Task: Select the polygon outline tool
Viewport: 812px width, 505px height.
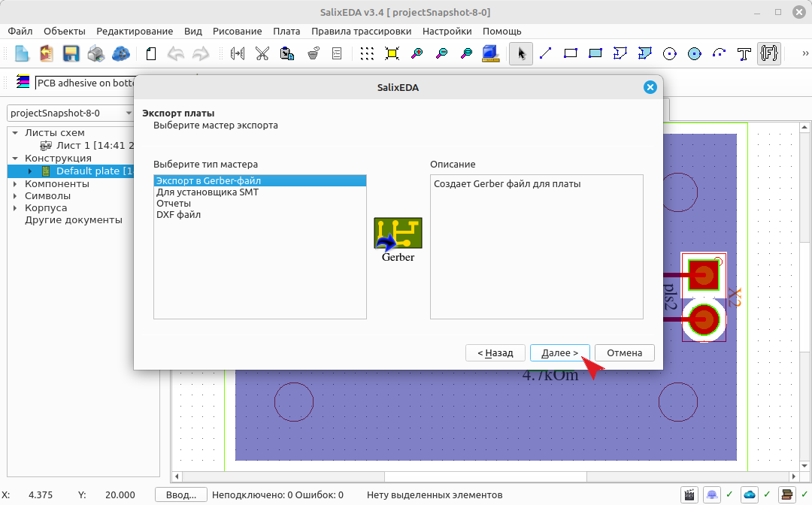Action: click(620, 53)
